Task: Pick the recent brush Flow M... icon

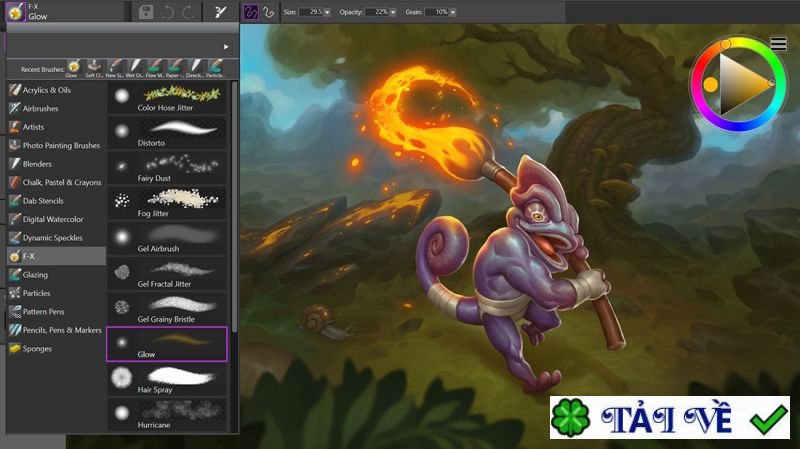Action: pos(155,67)
